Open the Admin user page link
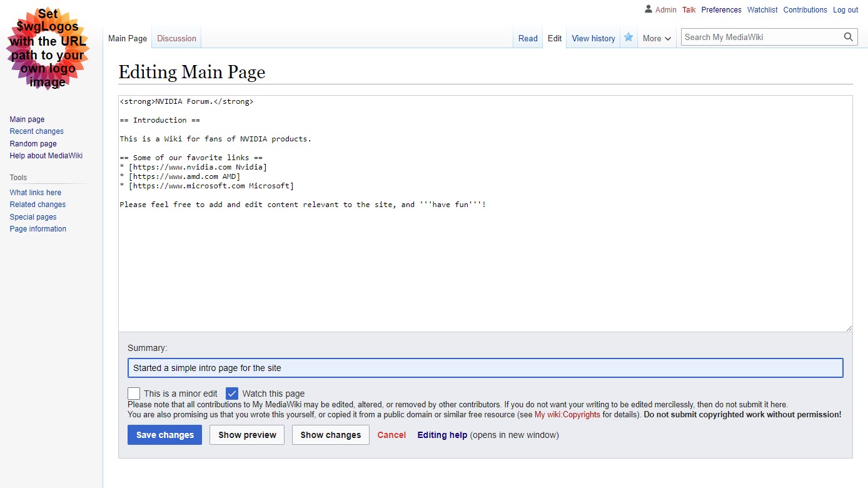Image resolution: width=868 pixels, height=488 pixels. pyautogui.click(x=666, y=9)
